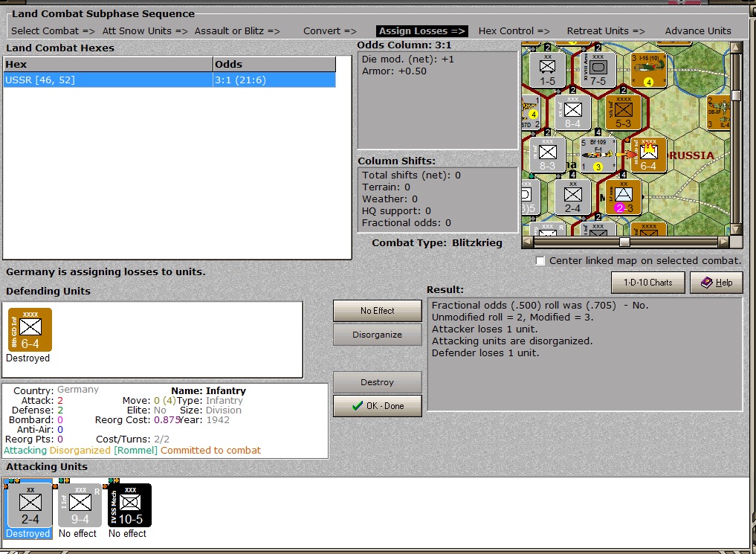The width and height of the screenshot is (756, 554).
Task: Click the Assign Losses subphase step
Action: [x=421, y=30]
